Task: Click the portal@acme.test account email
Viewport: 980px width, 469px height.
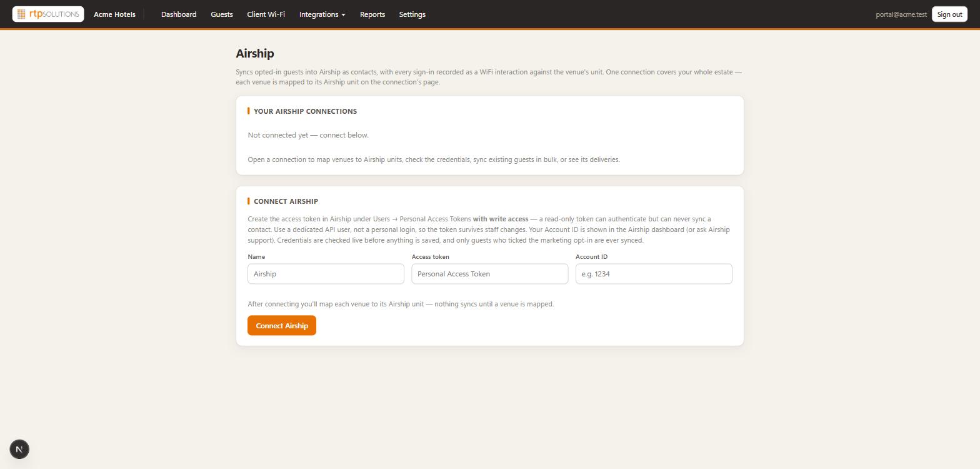Action: (901, 14)
